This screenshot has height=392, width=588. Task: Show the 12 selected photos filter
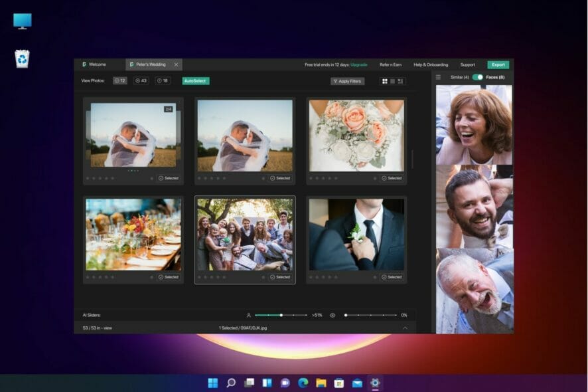click(120, 80)
